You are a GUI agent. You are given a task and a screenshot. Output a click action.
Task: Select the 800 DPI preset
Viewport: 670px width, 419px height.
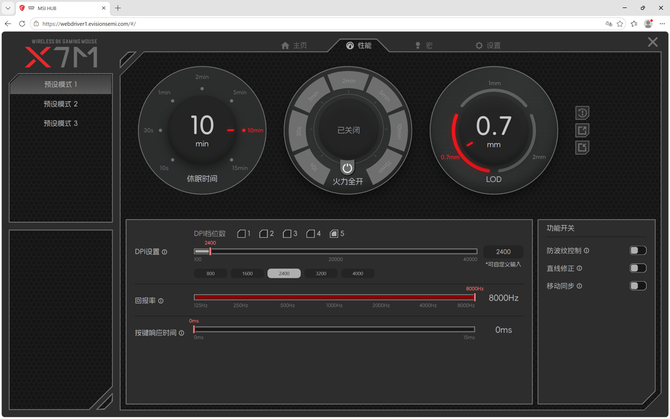[211, 273]
